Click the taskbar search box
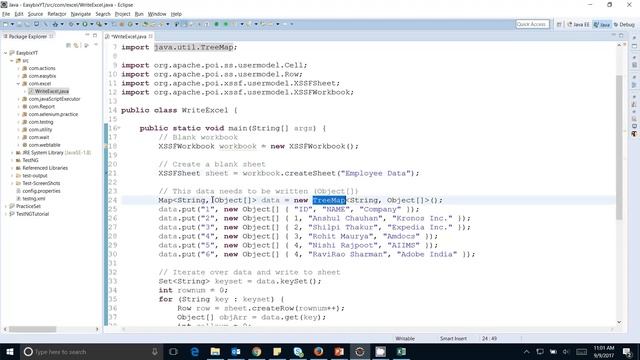640x360 pixels. (91, 352)
